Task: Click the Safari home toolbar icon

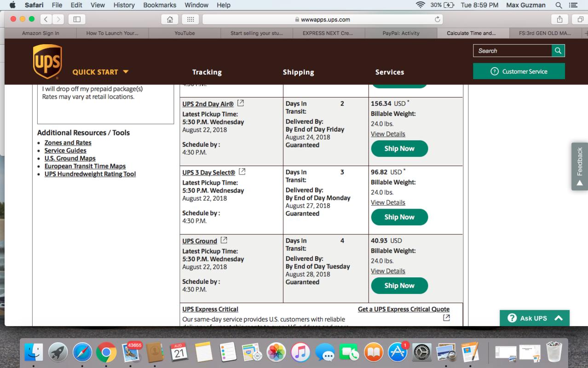Action: [170, 19]
